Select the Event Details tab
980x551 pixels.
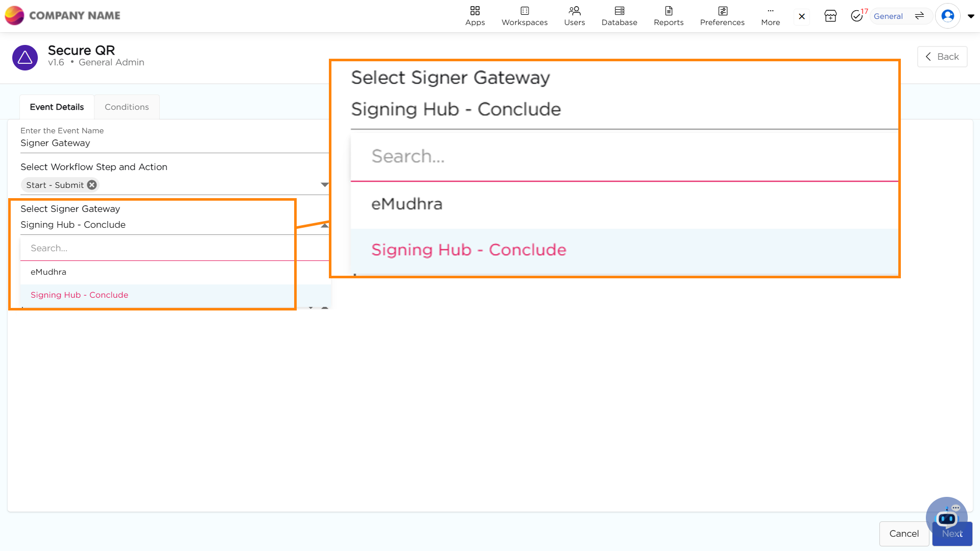57,107
